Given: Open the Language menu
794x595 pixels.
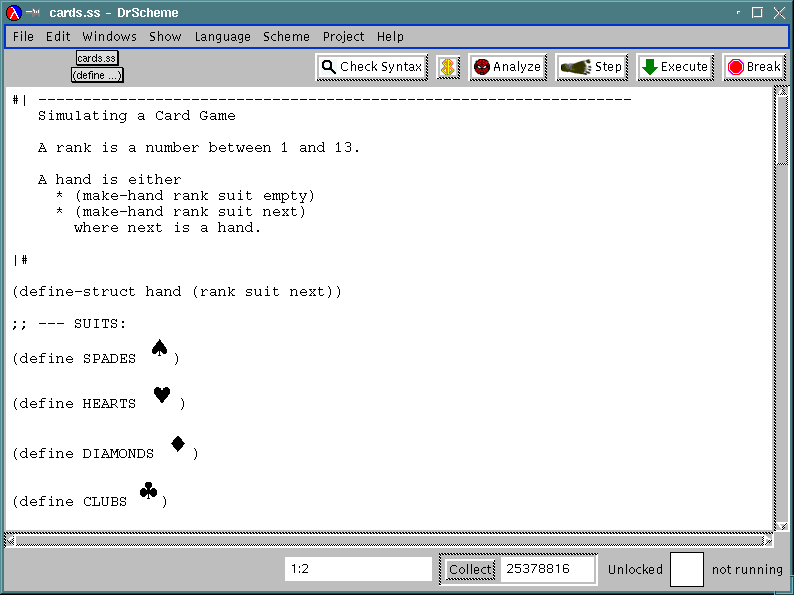Looking at the screenshot, I should pos(222,36).
